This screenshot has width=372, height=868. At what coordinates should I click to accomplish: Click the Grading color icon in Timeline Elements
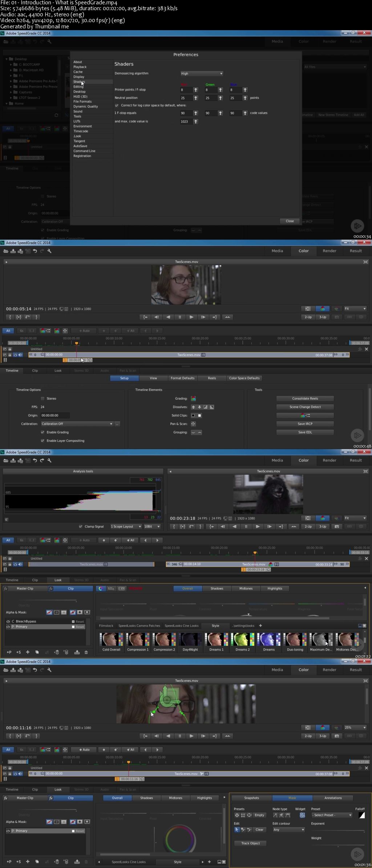click(193, 399)
